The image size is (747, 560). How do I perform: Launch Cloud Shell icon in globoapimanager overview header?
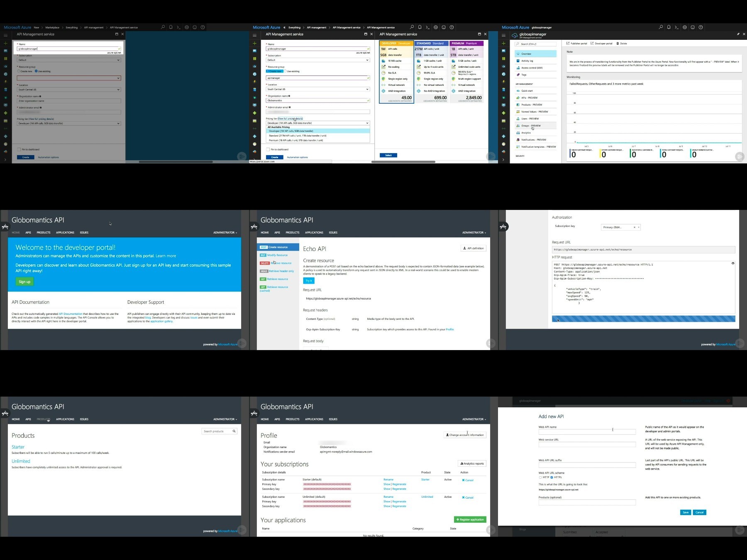(x=677, y=27)
